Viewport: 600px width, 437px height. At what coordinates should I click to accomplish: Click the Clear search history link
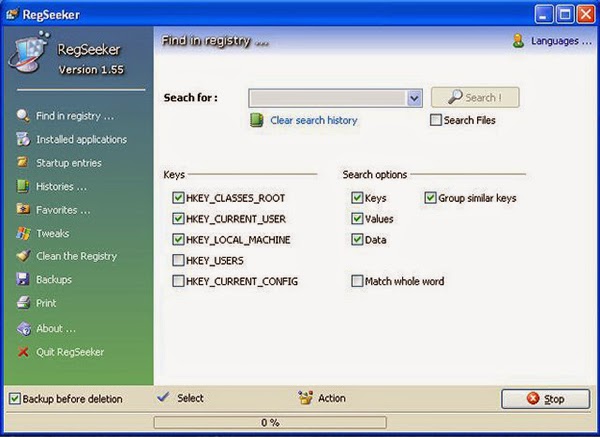(314, 120)
